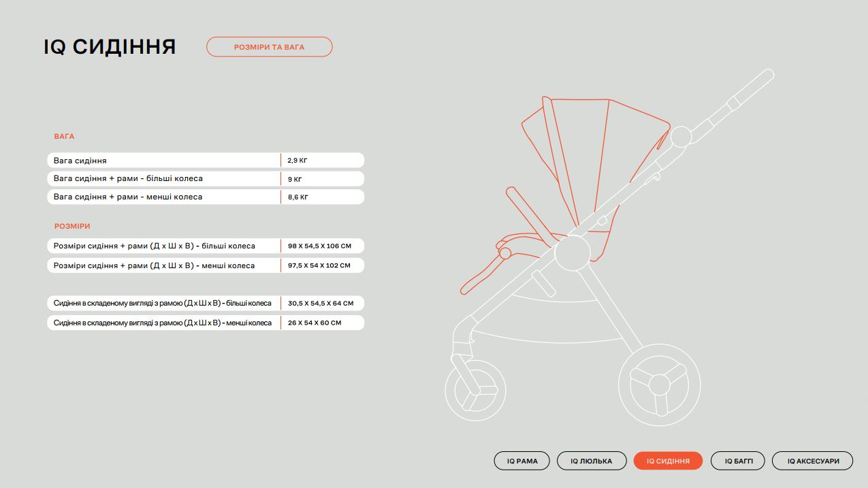Open the IQ АКСЕСУАРИ tab

pyautogui.click(x=812, y=461)
